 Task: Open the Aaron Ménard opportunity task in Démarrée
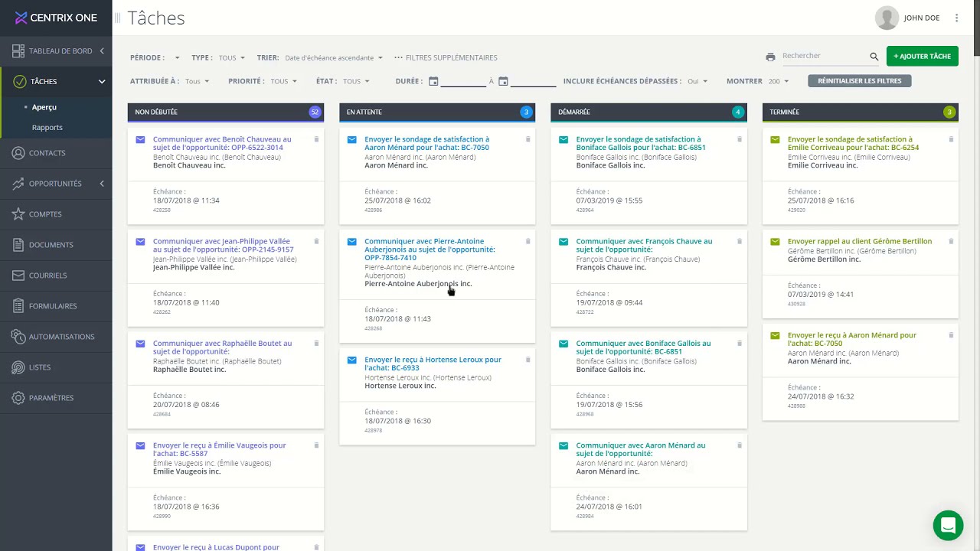[x=641, y=449]
